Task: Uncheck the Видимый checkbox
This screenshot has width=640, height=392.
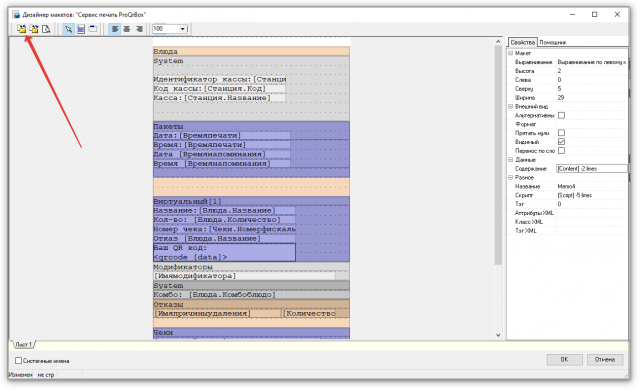Action: 562,142
